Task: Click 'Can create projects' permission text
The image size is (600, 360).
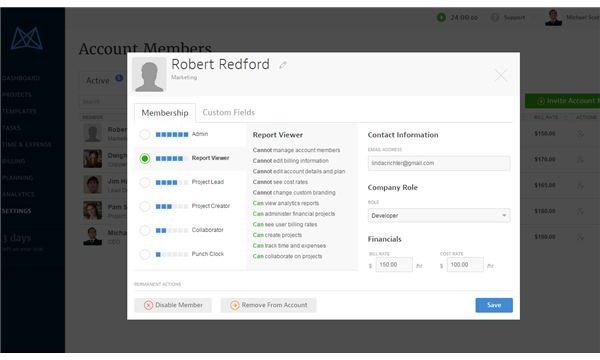Action: click(x=277, y=235)
